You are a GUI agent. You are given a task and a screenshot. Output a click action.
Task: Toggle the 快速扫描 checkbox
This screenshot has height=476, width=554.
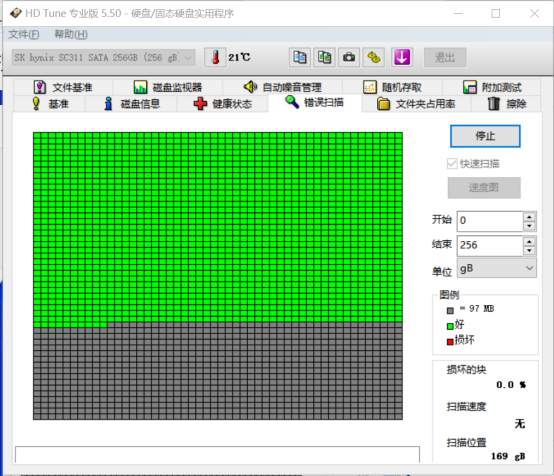coord(452,164)
